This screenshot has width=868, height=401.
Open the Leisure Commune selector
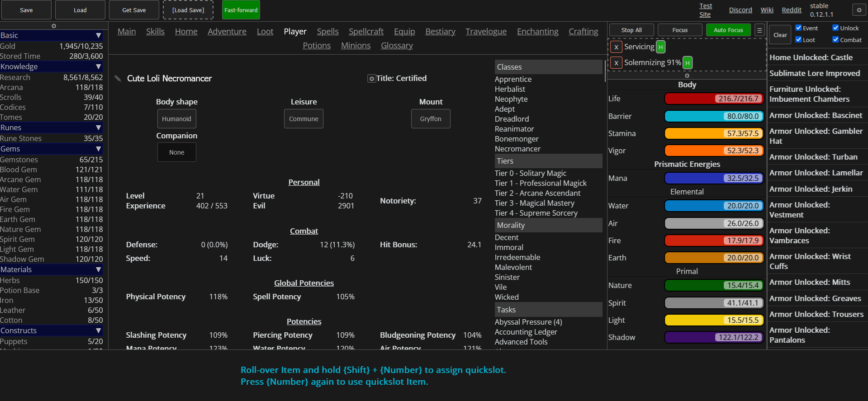pos(304,119)
